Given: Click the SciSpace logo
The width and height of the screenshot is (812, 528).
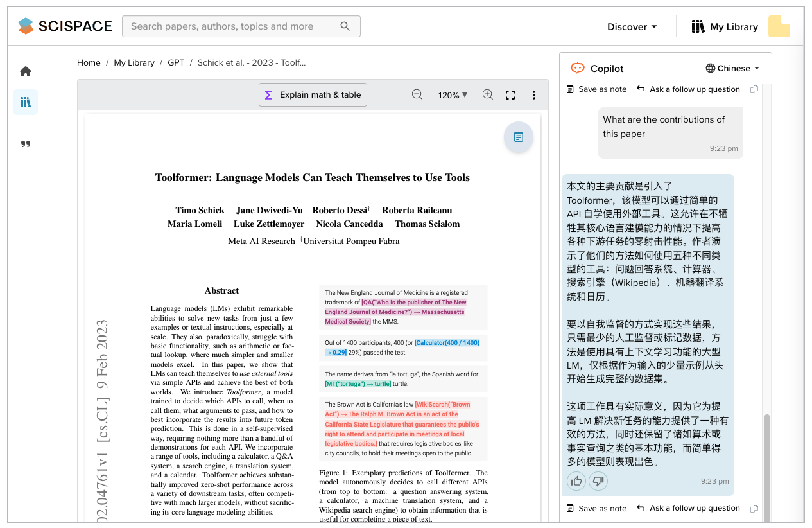Looking at the screenshot, I should click(65, 26).
